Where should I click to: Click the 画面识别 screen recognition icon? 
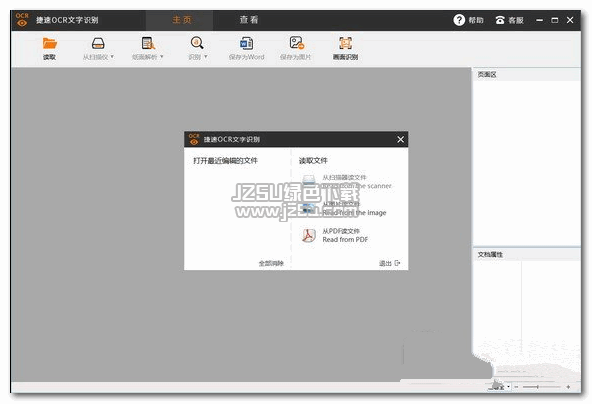pos(345,43)
